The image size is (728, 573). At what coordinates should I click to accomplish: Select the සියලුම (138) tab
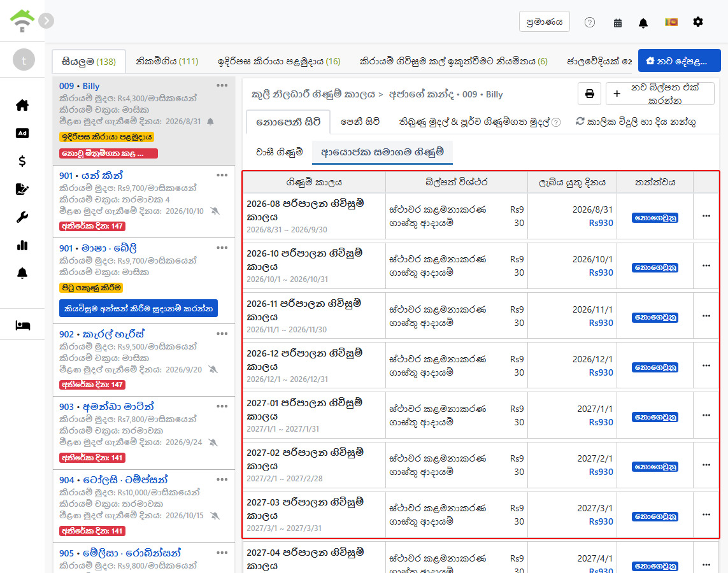point(89,61)
